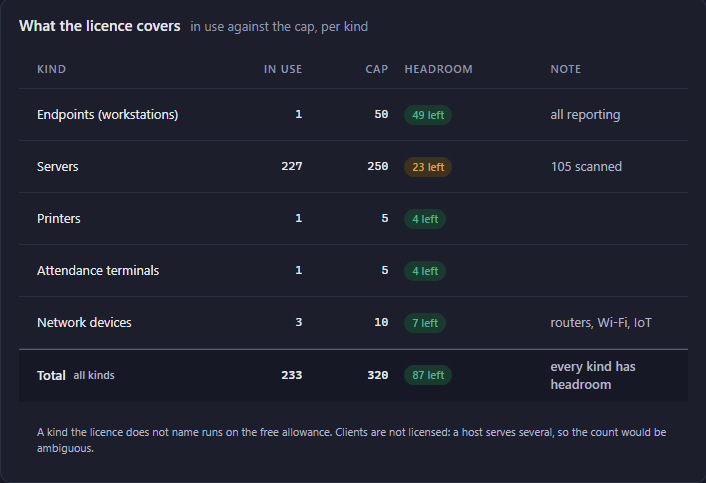
Task: Click the 'What the licence covers' heading
Action: (x=100, y=26)
